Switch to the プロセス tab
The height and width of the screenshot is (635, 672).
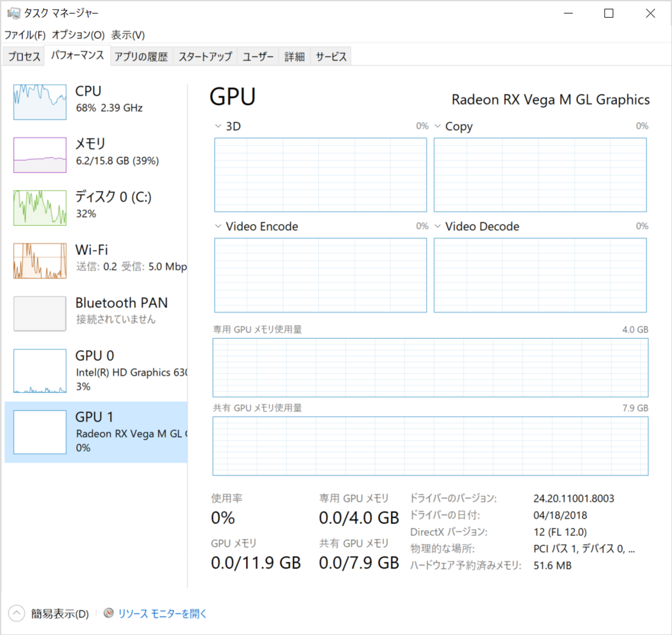tap(24, 56)
